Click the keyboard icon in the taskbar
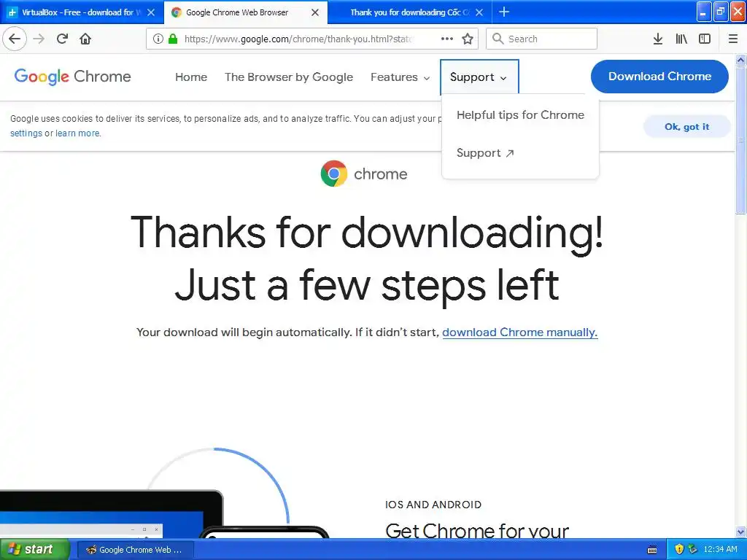 [653, 550]
